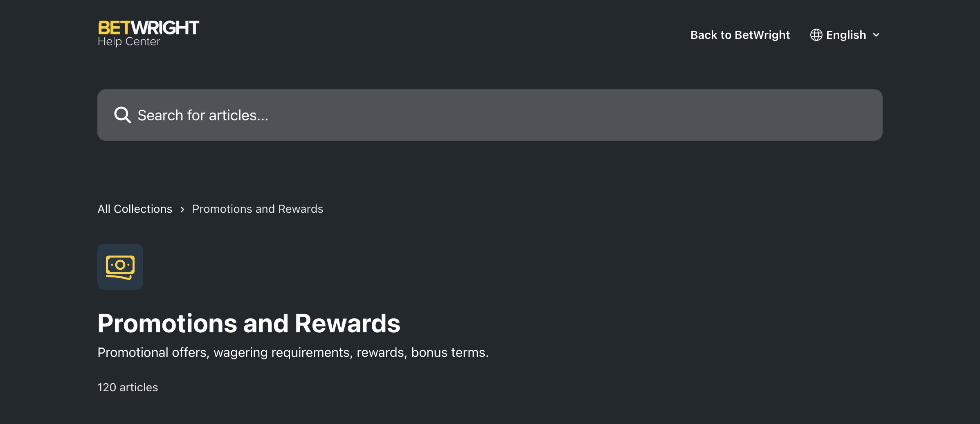Select the Promotions and Rewards breadcrumb

click(x=258, y=209)
